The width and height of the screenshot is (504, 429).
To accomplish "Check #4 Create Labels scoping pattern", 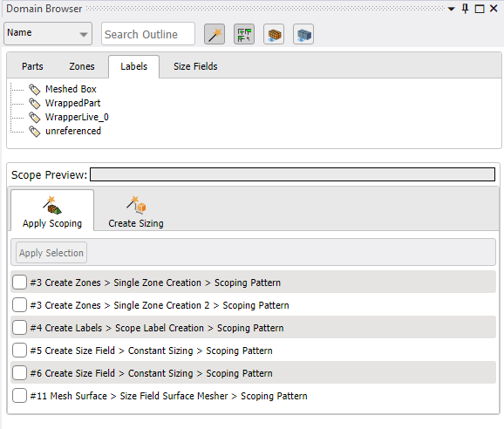I will pyautogui.click(x=19, y=328).
